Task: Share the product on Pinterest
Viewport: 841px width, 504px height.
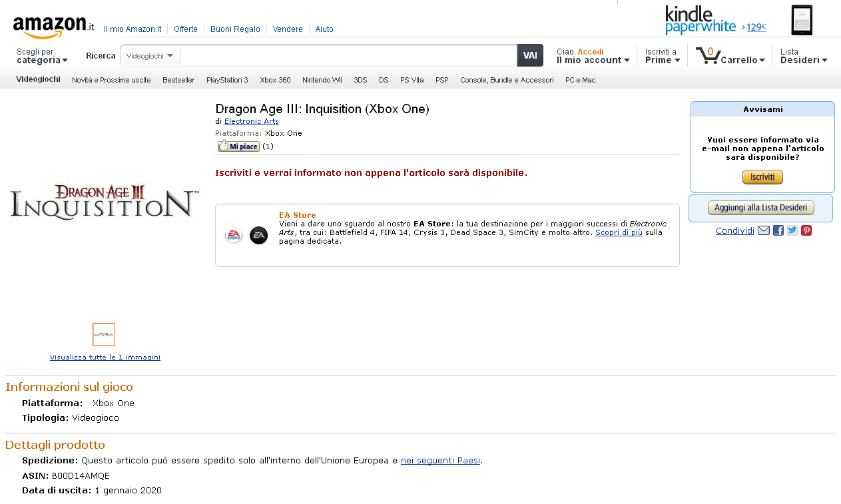Action: pos(806,230)
